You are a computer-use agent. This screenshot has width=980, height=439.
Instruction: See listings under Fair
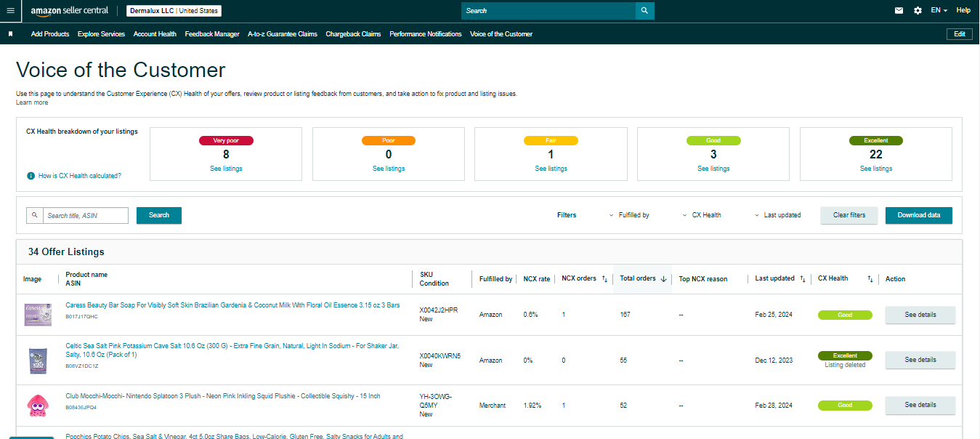pos(551,169)
